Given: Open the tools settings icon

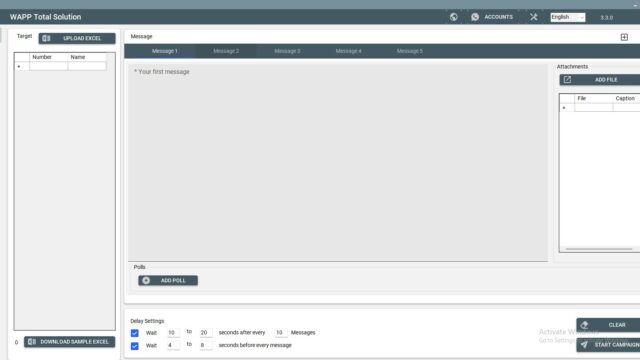Looking at the screenshot, I should tap(533, 17).
